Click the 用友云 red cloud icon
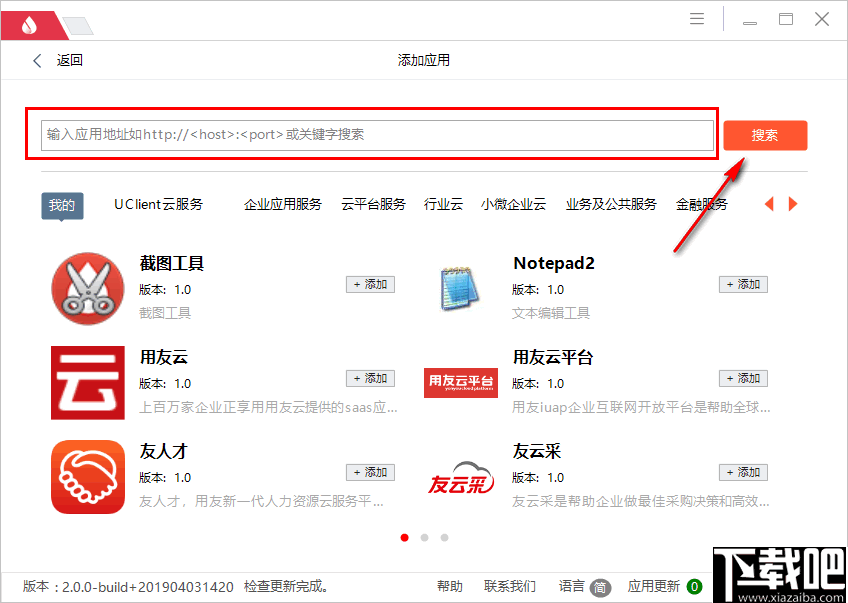Viewport: 848px width, 603px height. pos(87,382)
